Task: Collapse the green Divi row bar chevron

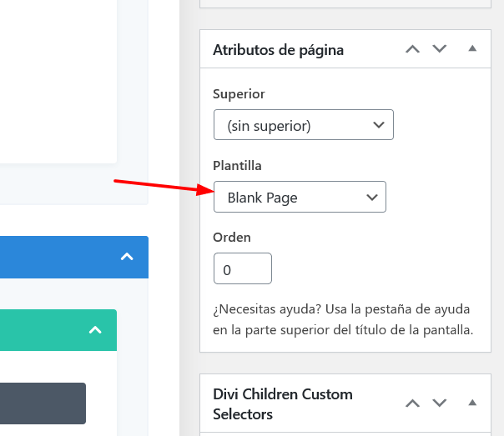Action: (x=95, y=330)
